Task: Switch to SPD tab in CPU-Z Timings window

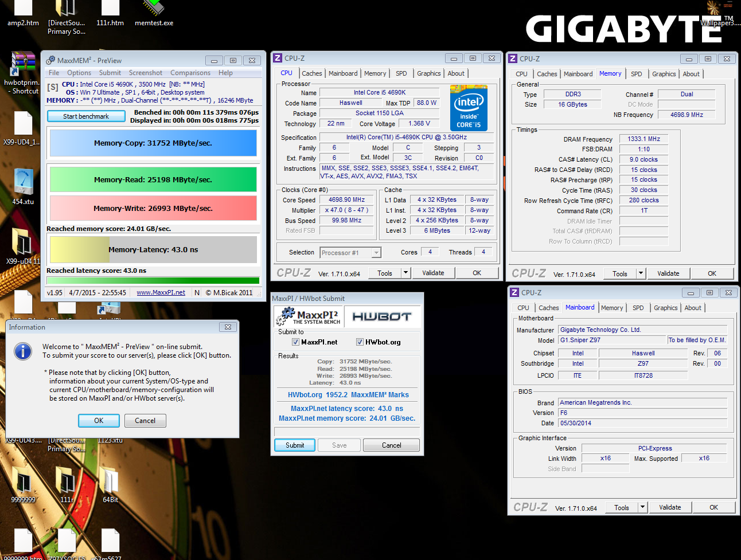Action: pyautogui.click(x=637, y=74)
